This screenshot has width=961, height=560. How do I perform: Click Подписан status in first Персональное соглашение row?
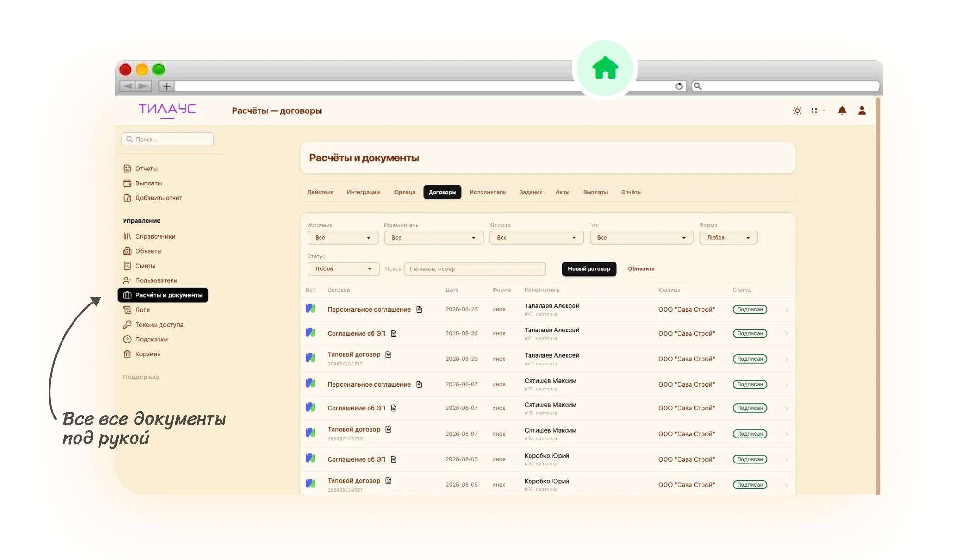tap(750, 309)
